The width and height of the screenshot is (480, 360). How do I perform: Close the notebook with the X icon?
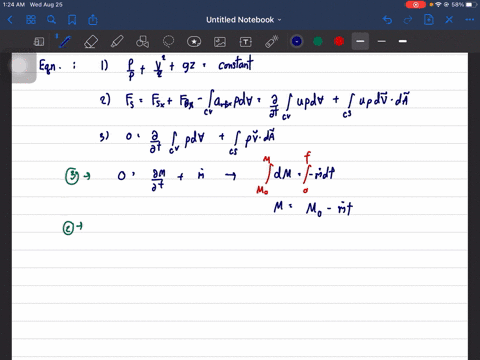tap(449, 20)
